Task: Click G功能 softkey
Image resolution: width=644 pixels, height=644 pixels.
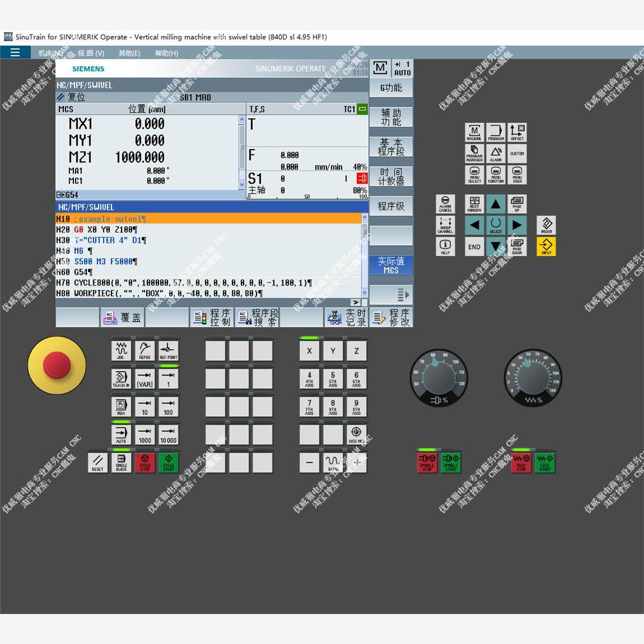Action: (x=391, y=87)
